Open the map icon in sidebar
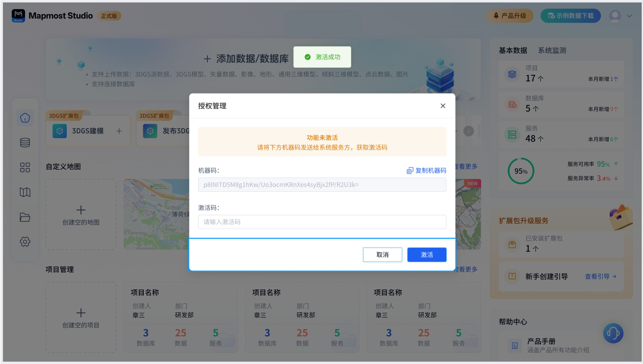 (25, 192)
